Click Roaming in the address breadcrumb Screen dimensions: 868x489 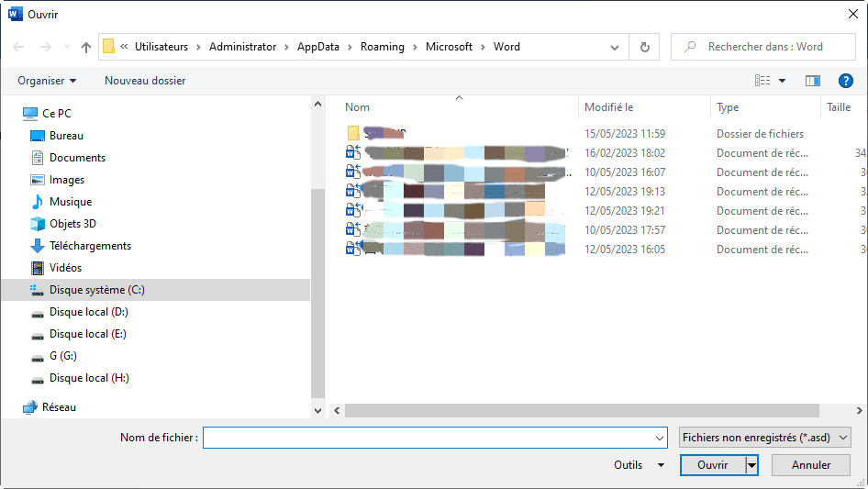(383, 47)
